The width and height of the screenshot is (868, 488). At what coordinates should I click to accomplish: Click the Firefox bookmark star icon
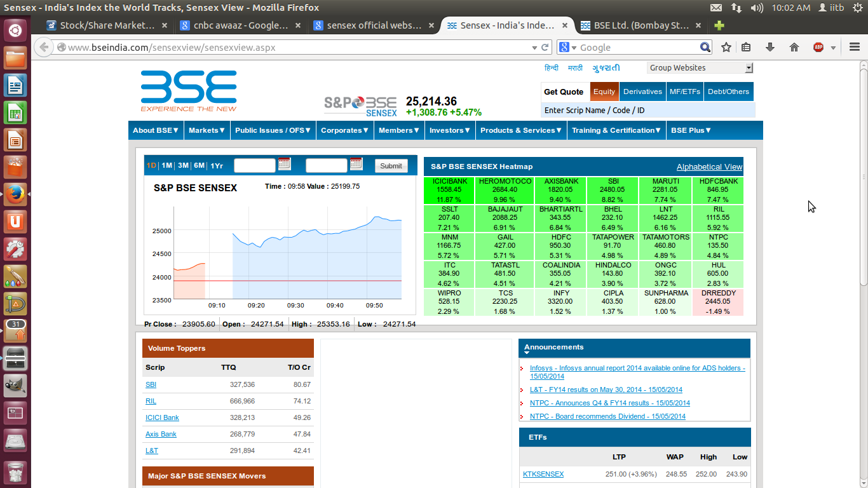[x=726, y=47]
